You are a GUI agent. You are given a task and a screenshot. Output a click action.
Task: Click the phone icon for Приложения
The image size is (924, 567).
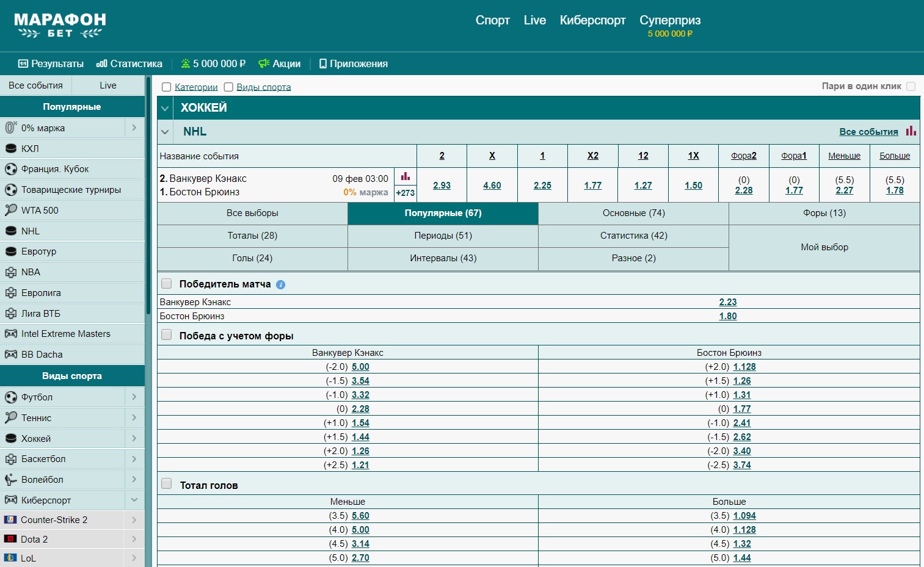coord(323,63)
